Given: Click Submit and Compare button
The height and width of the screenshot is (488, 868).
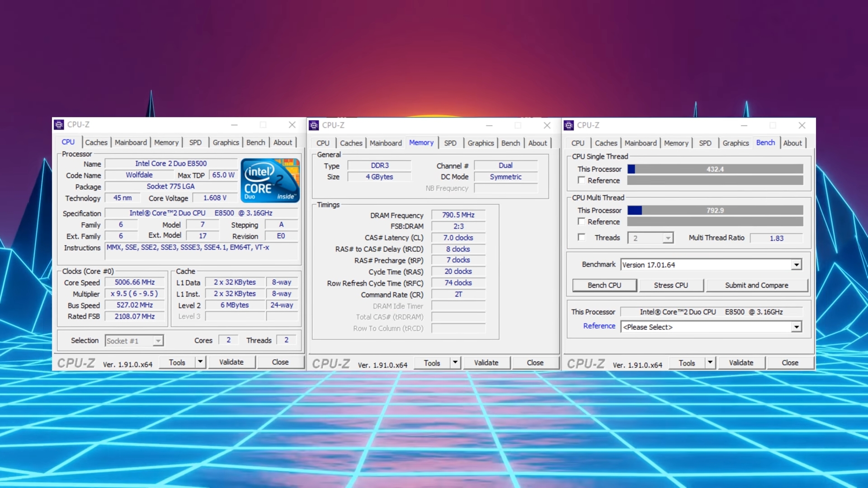Looking at the screenshot, I should pyautogui.click(x=756, y=285).
